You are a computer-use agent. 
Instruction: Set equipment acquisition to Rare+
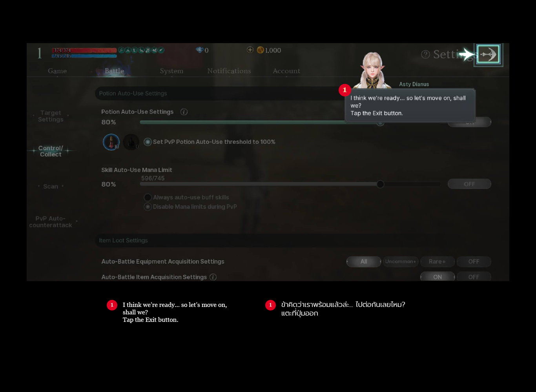(x=437, y=261)
